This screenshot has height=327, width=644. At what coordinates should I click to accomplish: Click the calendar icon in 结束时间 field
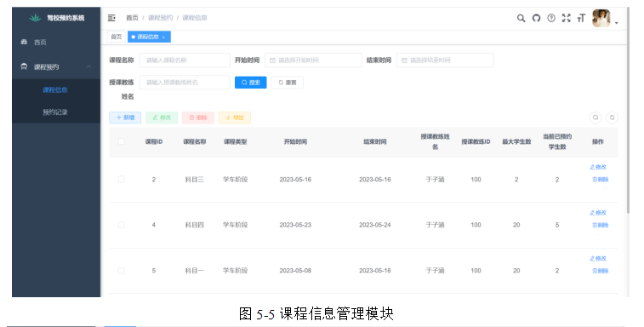point(404,60)
